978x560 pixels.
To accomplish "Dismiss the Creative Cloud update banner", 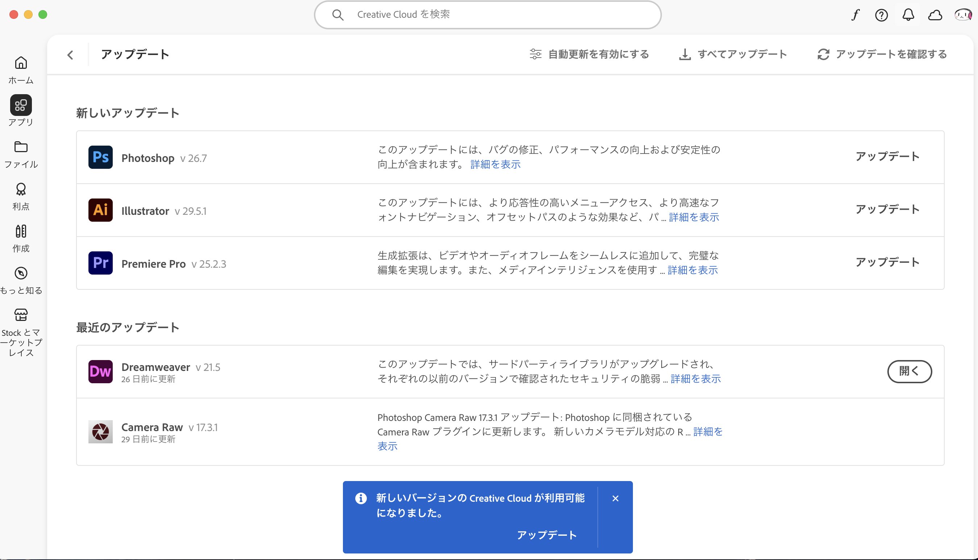I will click(616, 498).
